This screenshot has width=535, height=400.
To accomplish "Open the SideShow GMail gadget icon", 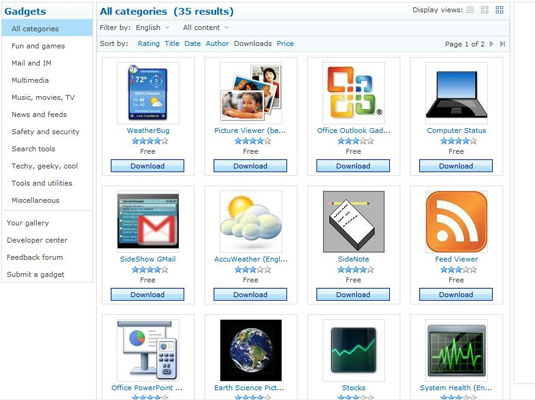I will pos(148,221).
